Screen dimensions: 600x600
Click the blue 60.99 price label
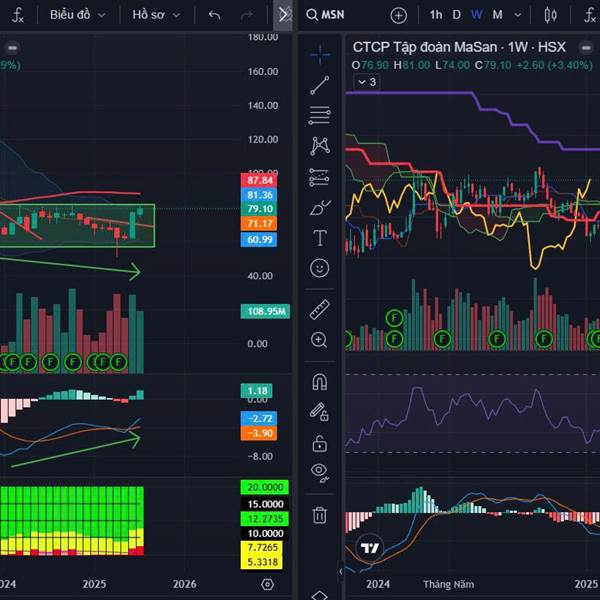tap(259, 240)
